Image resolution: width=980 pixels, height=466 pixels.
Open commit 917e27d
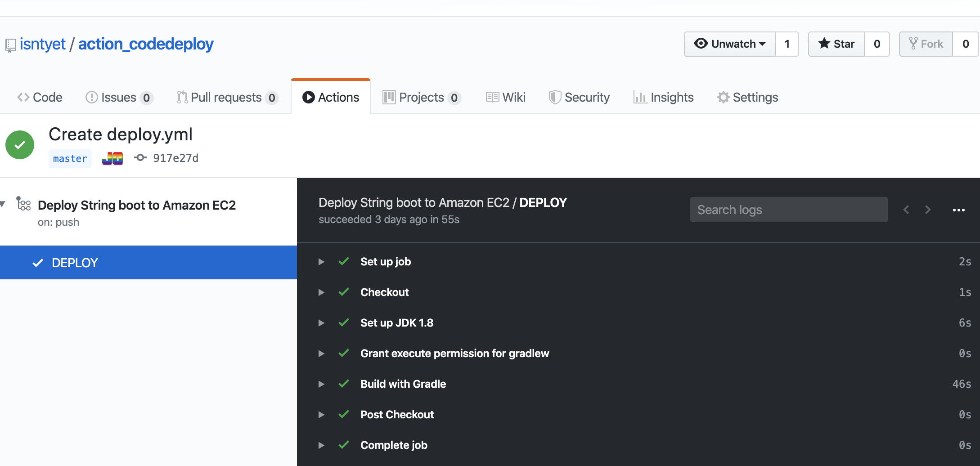coord(175,158)
